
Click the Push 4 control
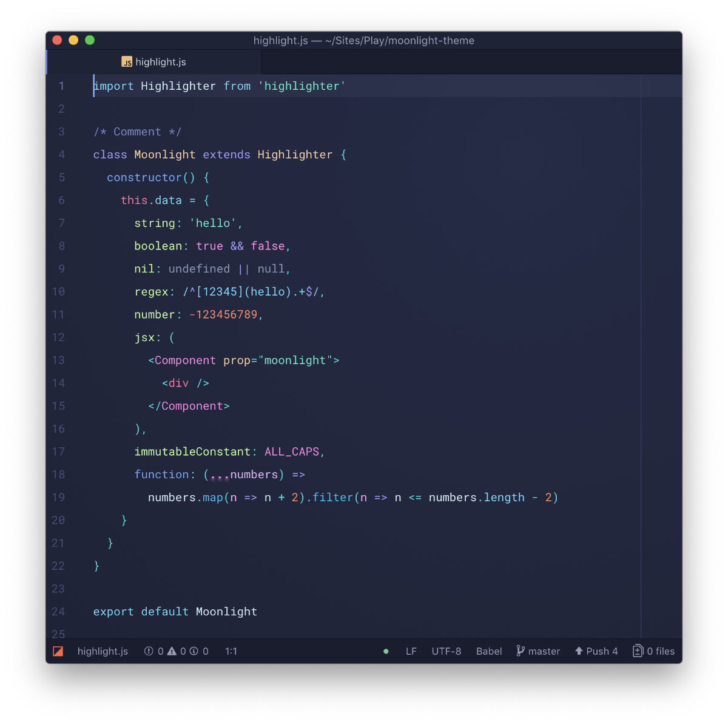click(596, 651)
